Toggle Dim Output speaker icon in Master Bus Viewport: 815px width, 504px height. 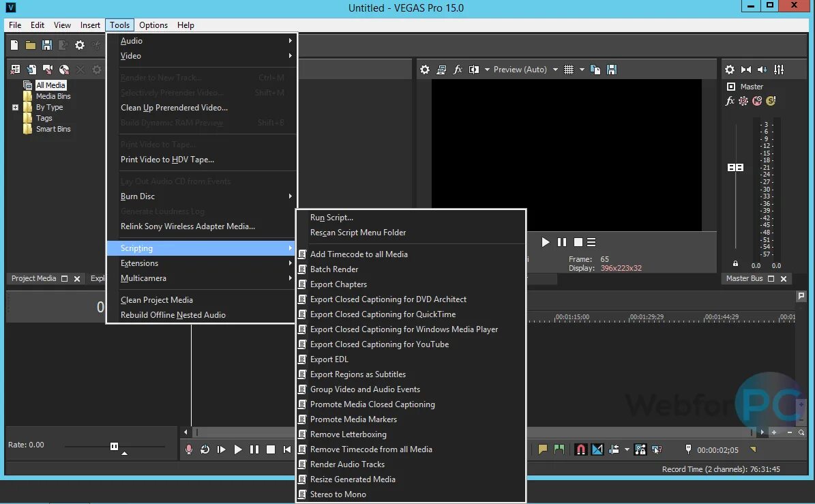click(x=762, y=70)
